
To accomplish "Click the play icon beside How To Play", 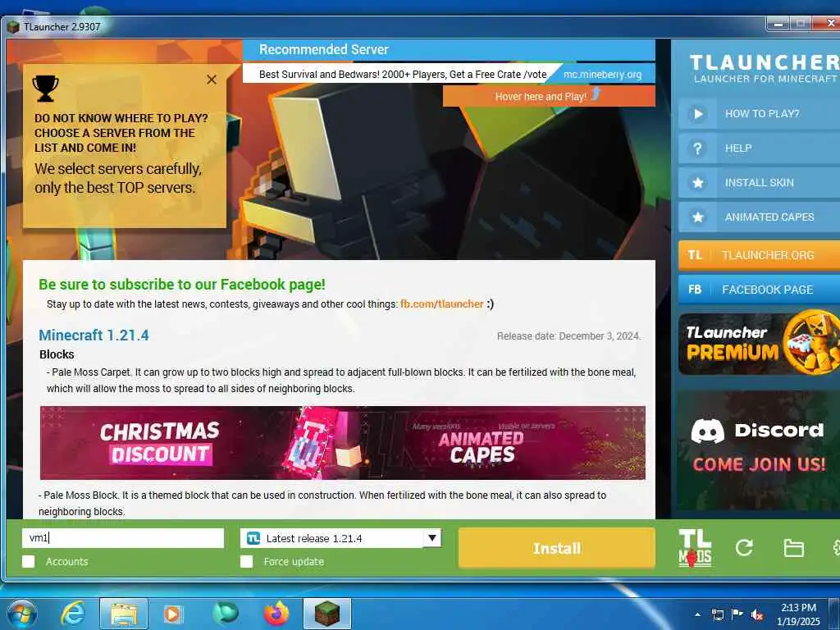I will tap(697, 113).
